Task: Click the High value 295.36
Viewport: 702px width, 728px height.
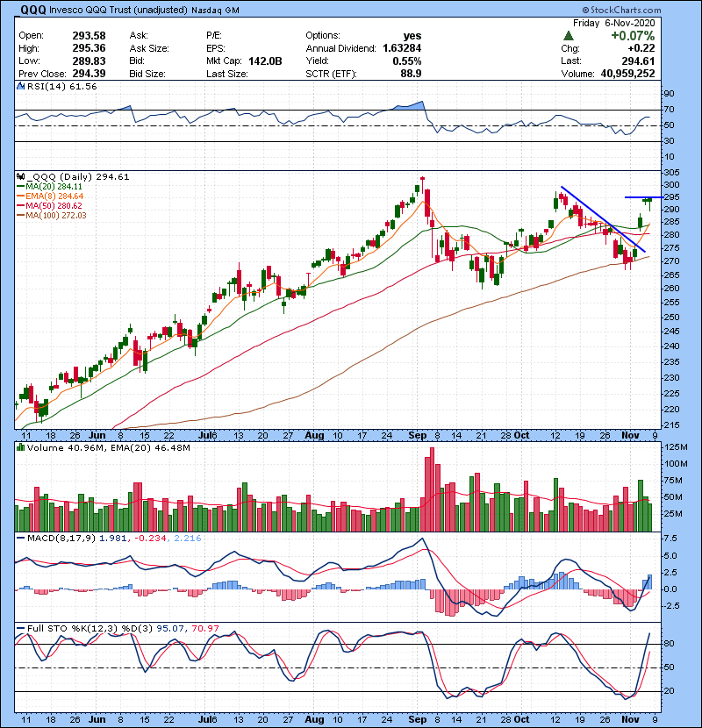Action: [x=89, y=48]
